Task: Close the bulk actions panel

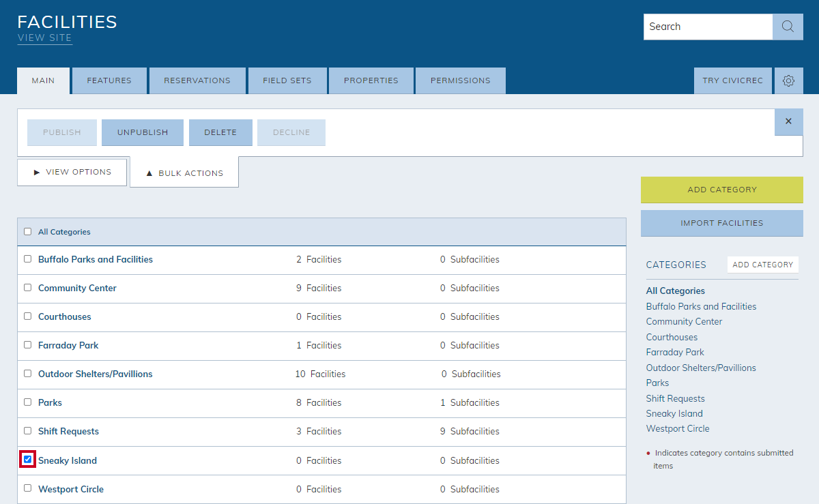Action: pyautogui.click(x=788, y=121)
